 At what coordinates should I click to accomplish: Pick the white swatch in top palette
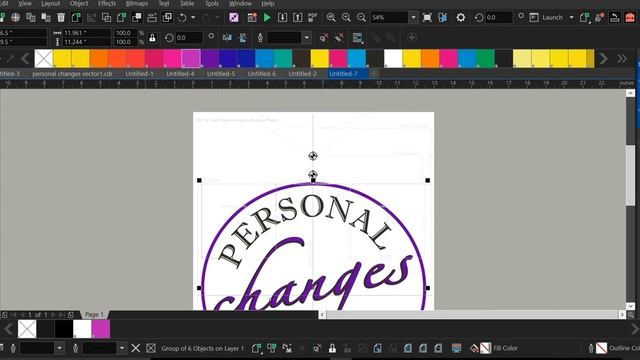(x=393, y=58)
